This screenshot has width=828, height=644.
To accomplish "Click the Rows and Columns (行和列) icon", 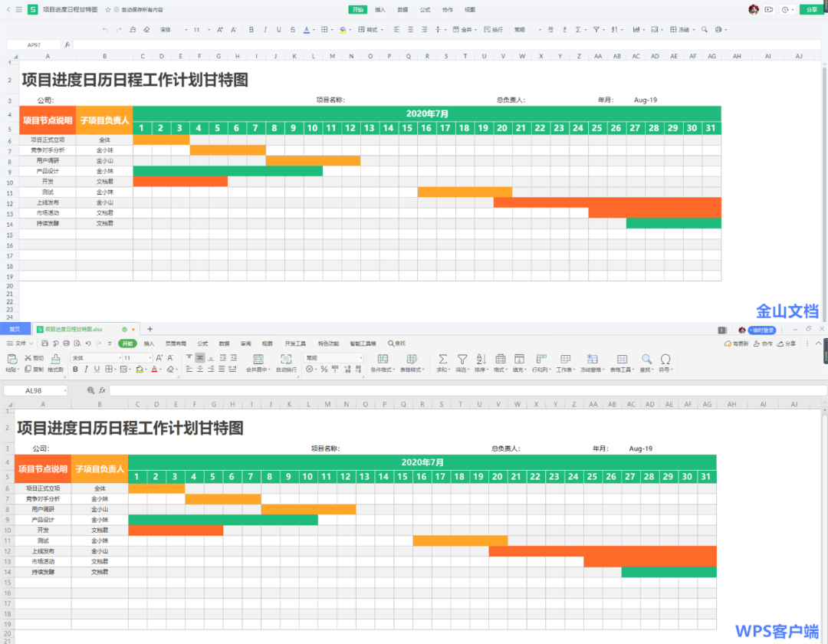I will pos(540,360).
